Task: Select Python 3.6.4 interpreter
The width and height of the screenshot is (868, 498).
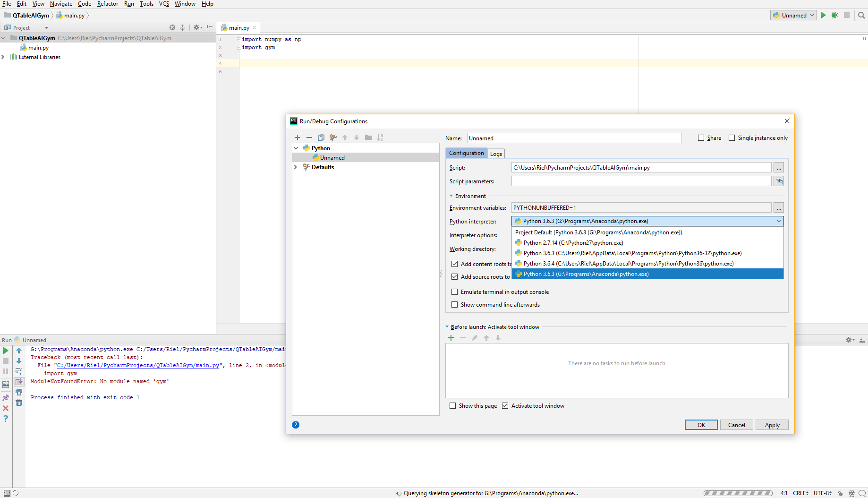Action: click(647, 264)
